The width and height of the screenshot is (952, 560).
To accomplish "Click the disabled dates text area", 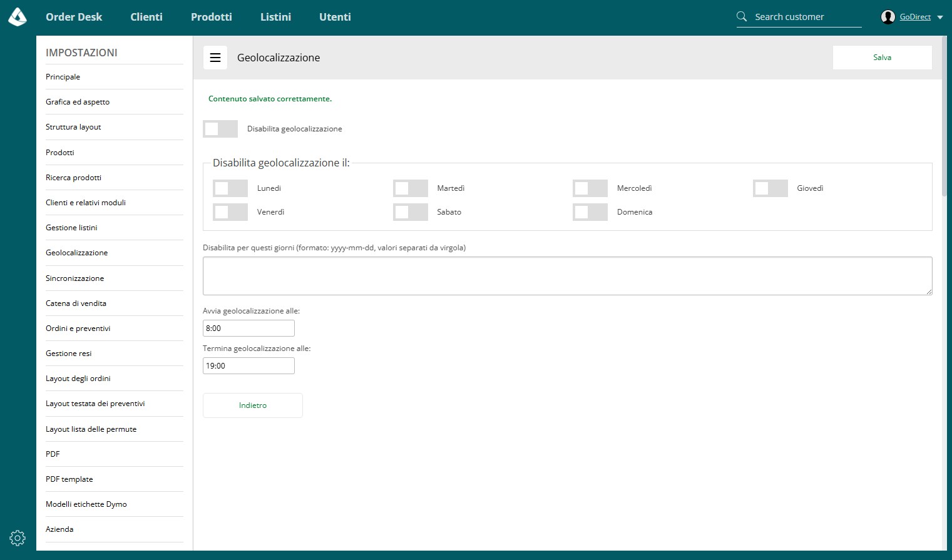I will click(x=568, y=276).
